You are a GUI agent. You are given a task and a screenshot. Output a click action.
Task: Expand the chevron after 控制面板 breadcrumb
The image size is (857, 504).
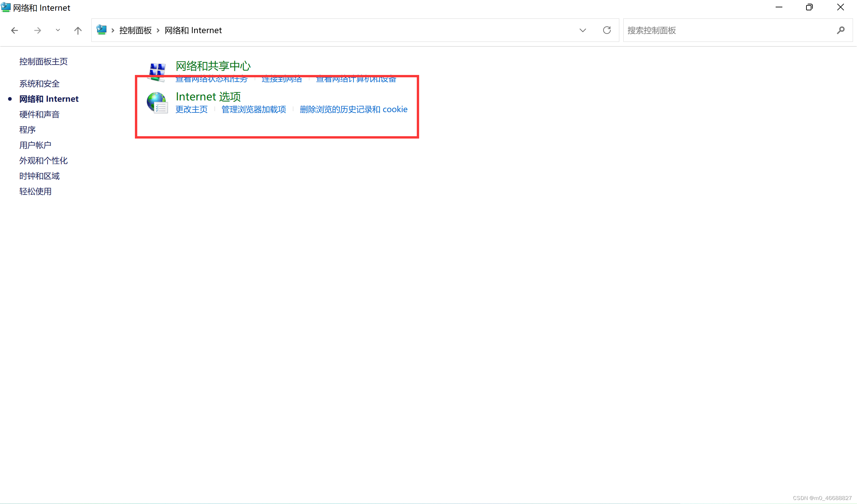coord(158,30)
